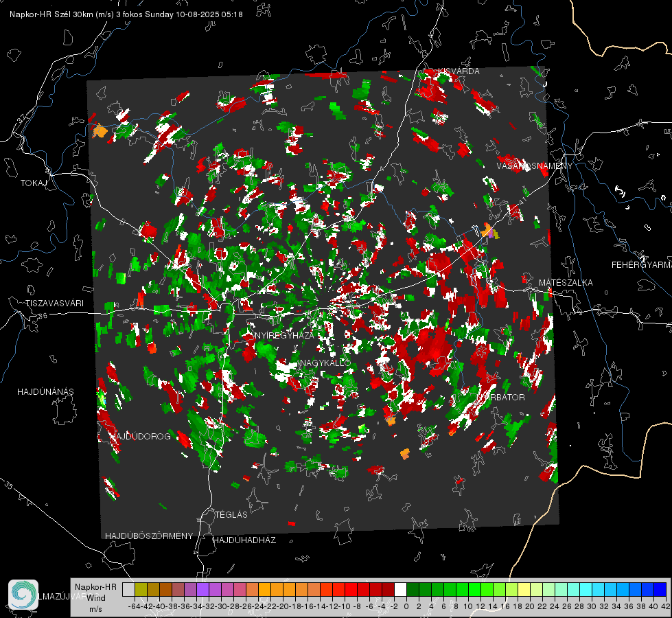Click the 'm/s' unit label in legend
This screenshot has height=618, width=672.
(96, 609)
